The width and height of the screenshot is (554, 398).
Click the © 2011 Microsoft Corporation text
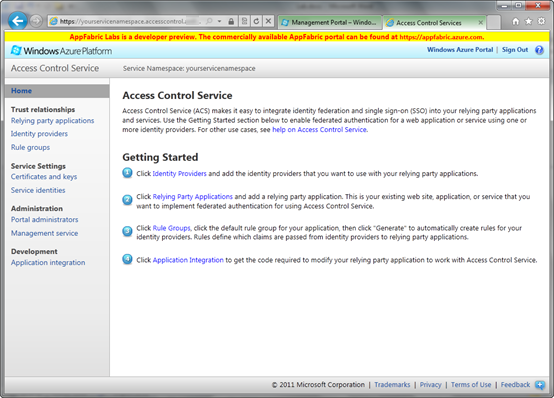click(x=318, y=385)
